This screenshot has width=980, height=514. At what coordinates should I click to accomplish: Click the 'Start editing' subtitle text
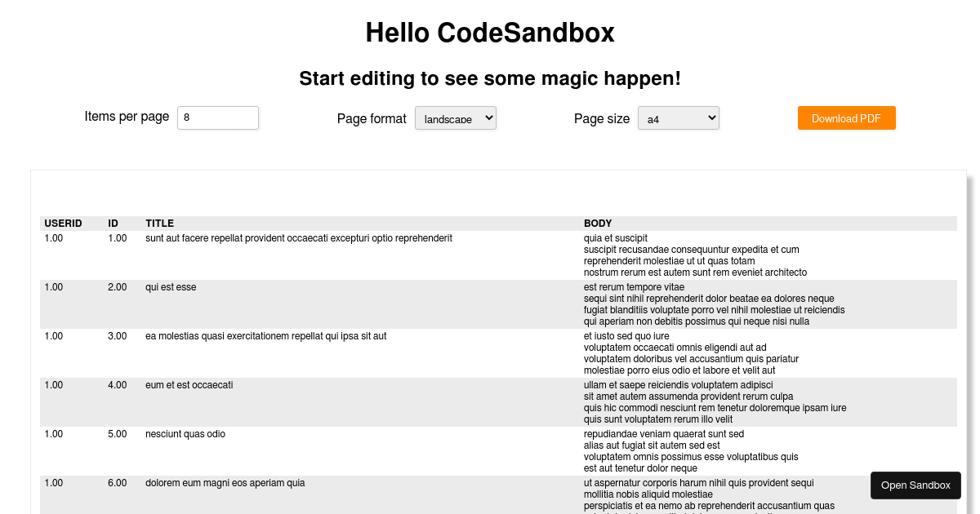(490, 78)
